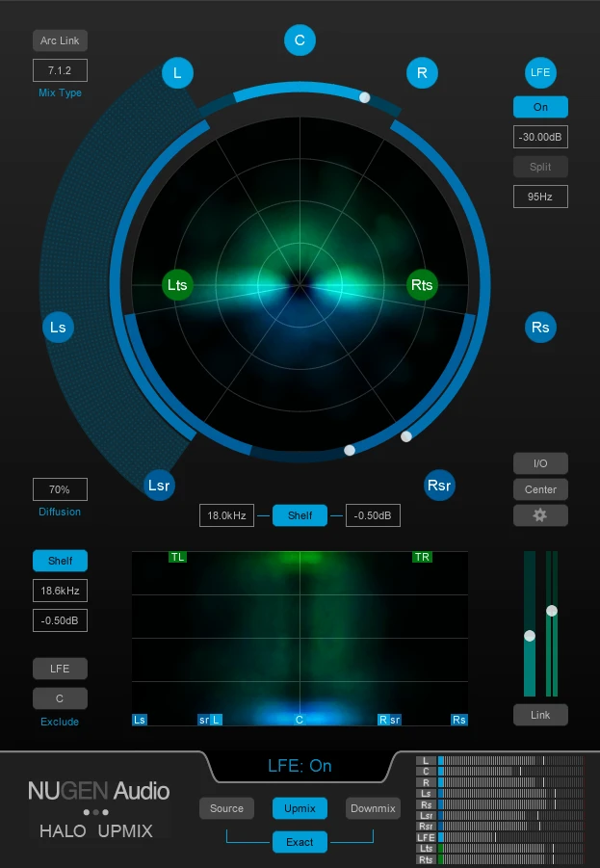Select the Lsr rear surround node
This screenshot has height=868, width=600.
159,486
